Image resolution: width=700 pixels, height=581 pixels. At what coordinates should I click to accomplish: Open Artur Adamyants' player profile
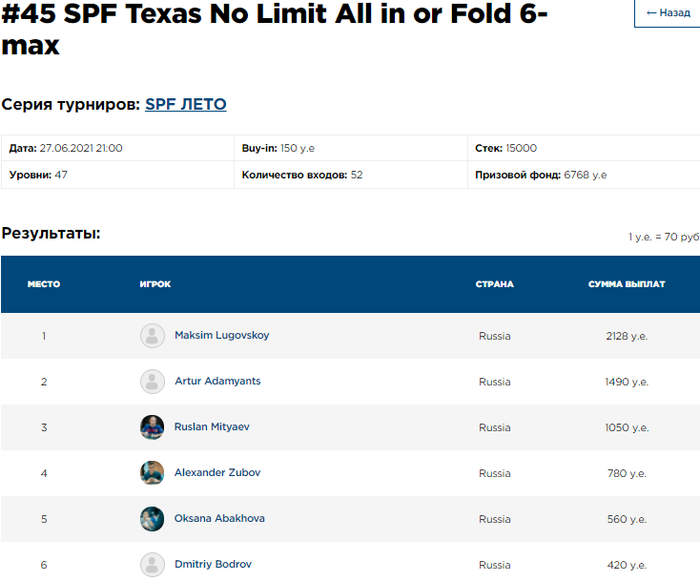[219, 381]
